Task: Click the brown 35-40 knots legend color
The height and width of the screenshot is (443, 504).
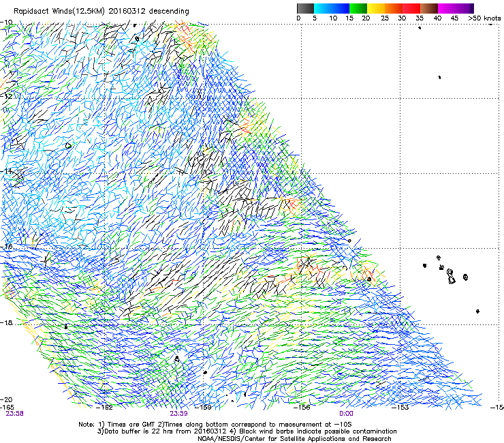Action: pos(429,8)
